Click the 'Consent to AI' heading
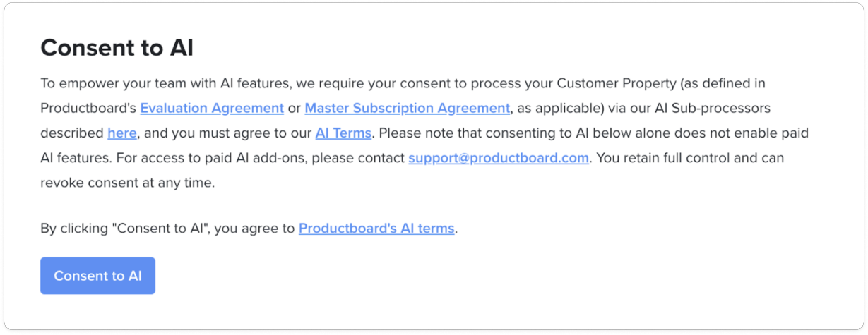 [117, 48]
